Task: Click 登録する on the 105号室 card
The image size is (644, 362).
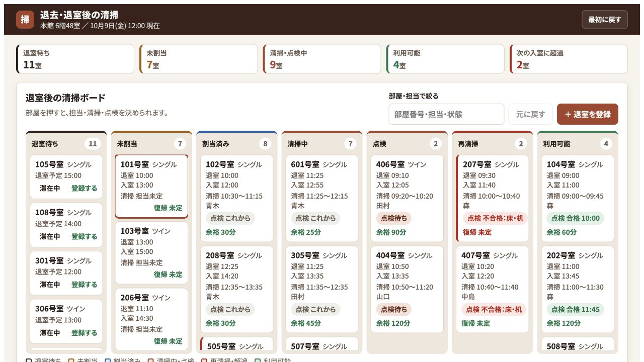Action: tap(84, 188)
